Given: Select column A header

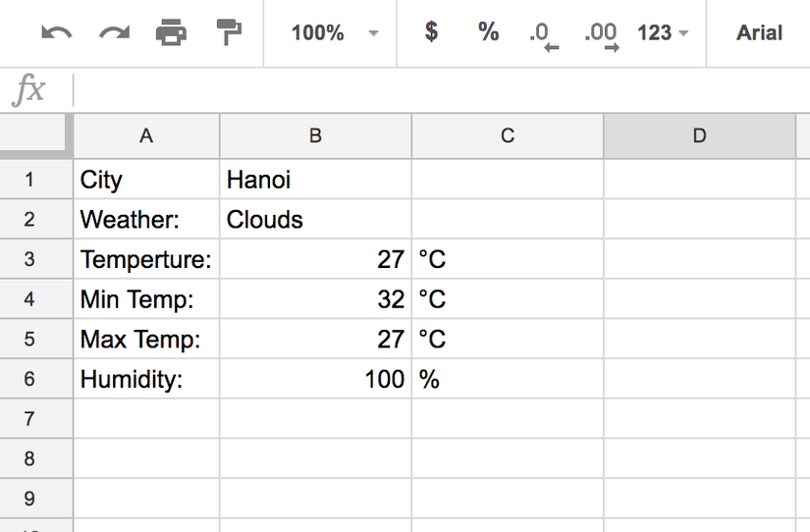Looking at the screenshot, I should [146, 136].
